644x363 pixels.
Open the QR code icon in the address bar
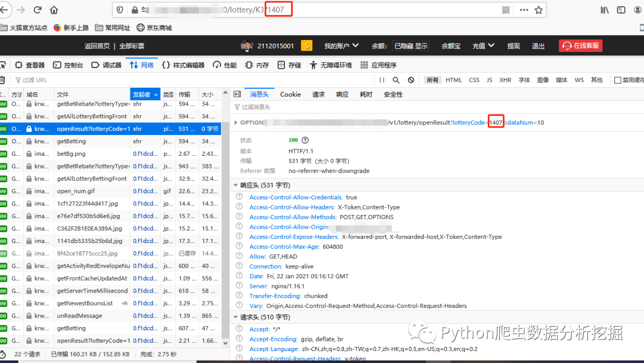(x=506, y=10)
